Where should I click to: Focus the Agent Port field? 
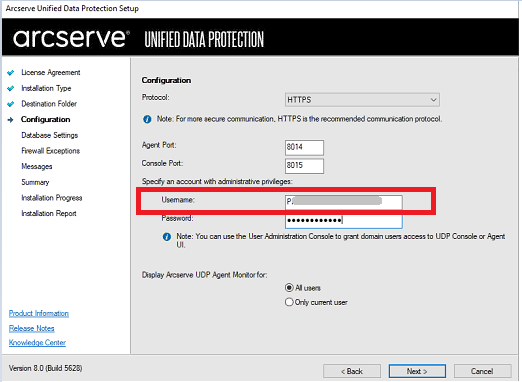[x=304, y=147]
